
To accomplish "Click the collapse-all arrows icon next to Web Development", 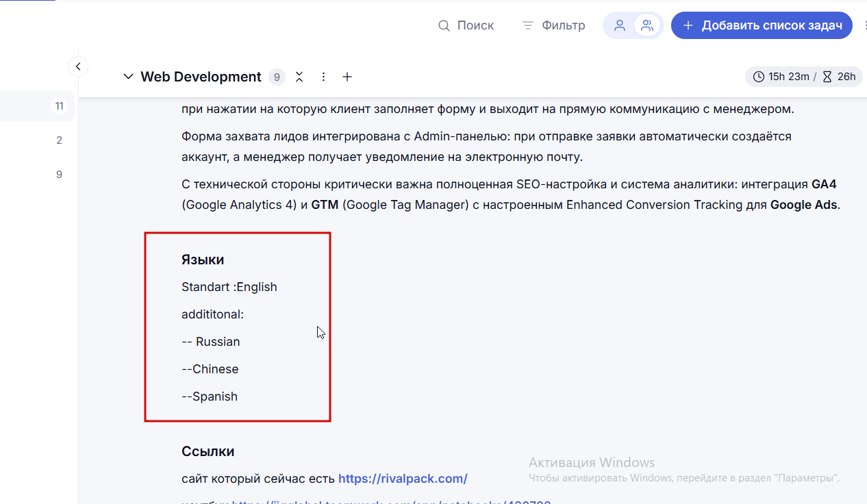I will tap(299, 77).
